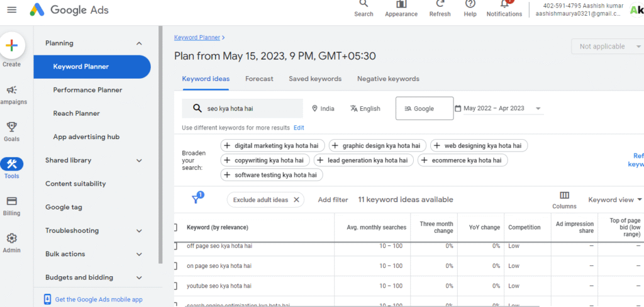This screenshot has width=644, height=307.
Task: Switch to Keyword ideas tab
Action: [x=206, y=79]
